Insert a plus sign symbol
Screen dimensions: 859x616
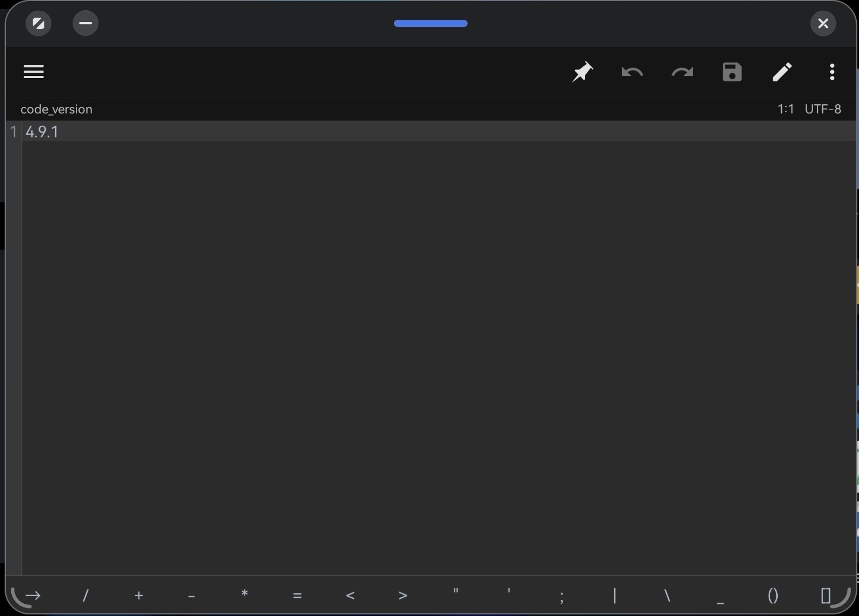138,595
